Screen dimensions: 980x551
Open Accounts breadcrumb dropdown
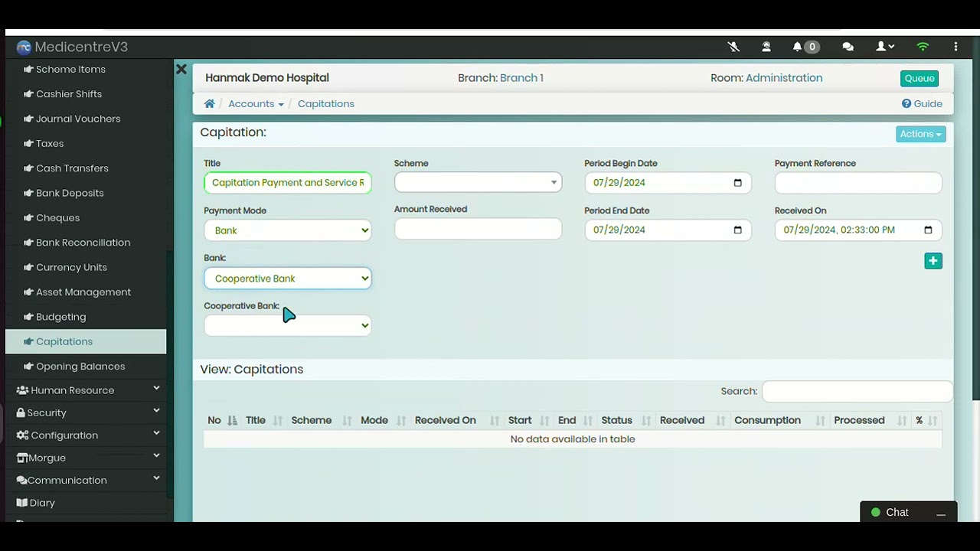coord(256,103)
